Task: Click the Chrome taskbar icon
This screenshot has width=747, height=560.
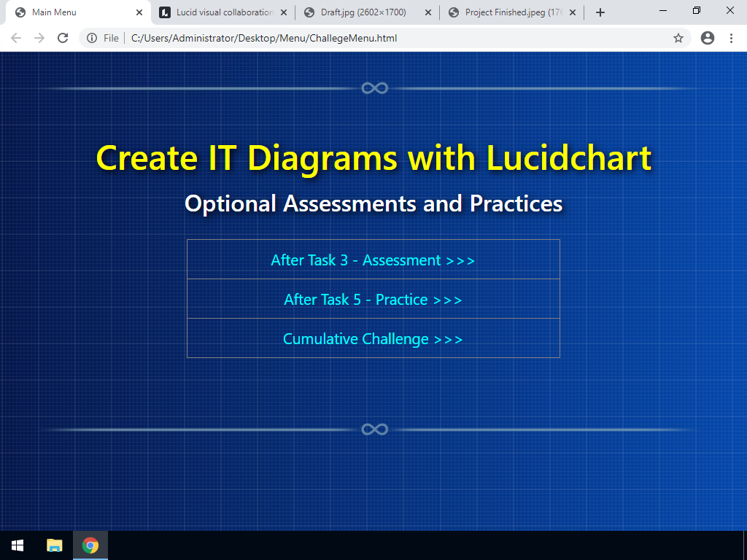Action: pos(90,545)
